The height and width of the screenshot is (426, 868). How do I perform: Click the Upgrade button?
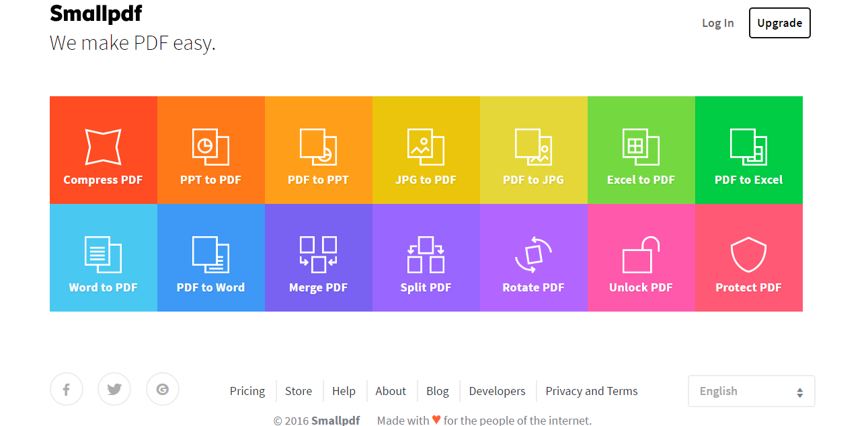point(780,23)
